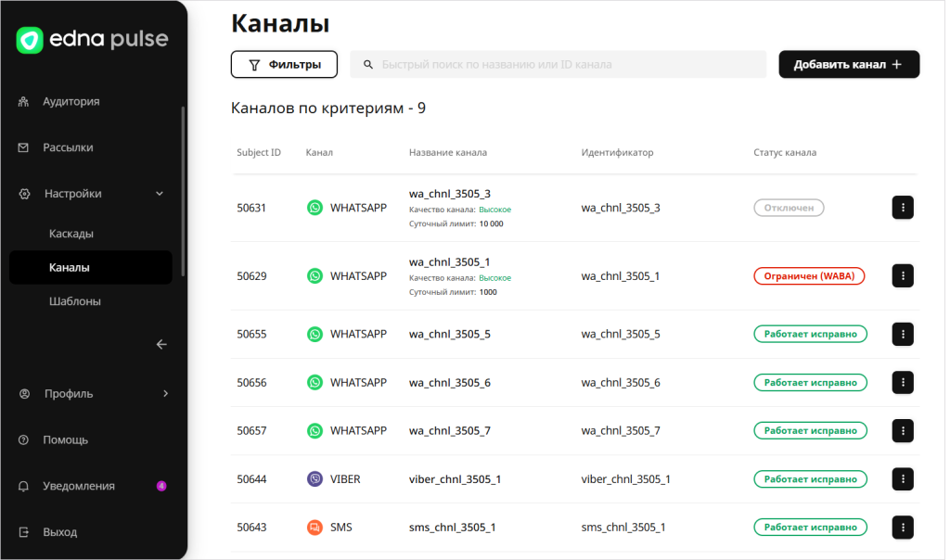950x560 pixels.
Task: Click the Отключен status badge
Action: coord(789,208)
